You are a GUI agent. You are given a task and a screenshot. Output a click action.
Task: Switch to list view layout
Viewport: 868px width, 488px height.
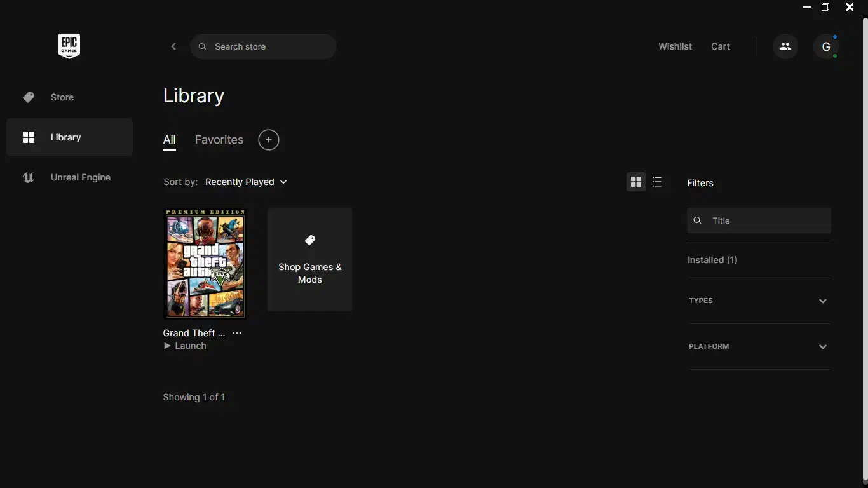[657, 182]
